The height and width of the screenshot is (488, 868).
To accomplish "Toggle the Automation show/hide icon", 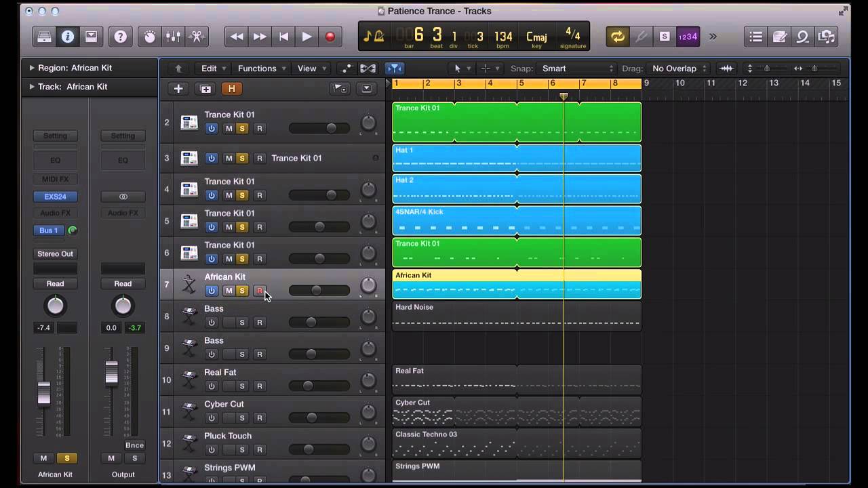I will coord(347,68).
